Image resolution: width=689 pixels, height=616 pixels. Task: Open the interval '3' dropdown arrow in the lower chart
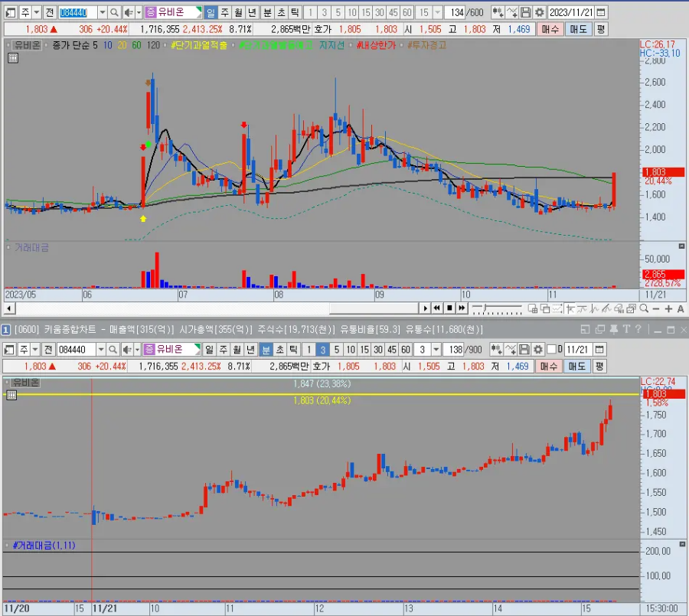(436, 350)
